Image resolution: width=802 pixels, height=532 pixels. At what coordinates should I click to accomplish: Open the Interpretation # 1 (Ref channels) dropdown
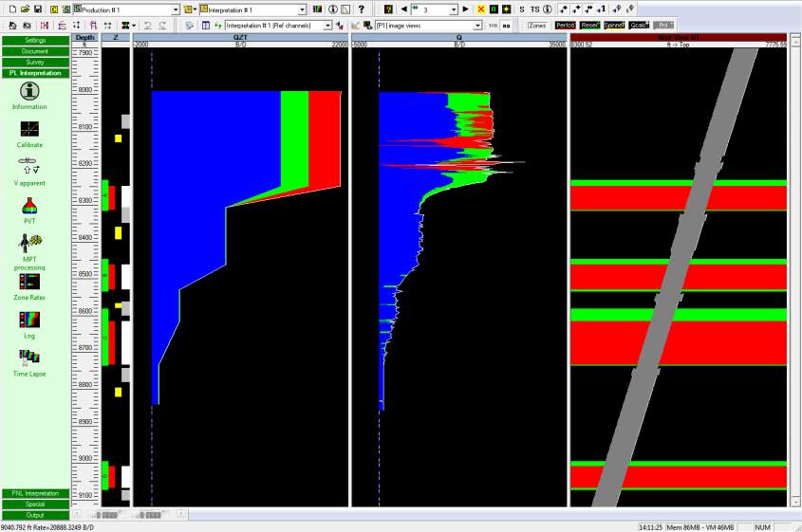pyautogui.click(x=328, y=25)
